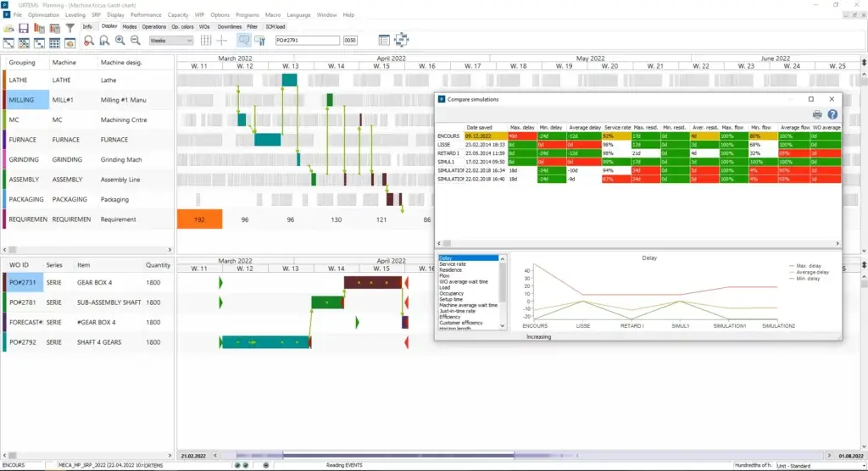
Task: Toggle the comment bubble toolbar button
Action: [x=244, y=41]
